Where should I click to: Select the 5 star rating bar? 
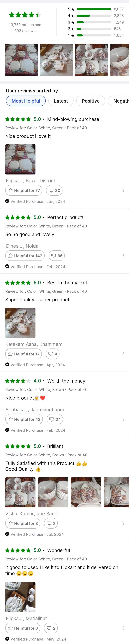pyautogui.click(x=94, y=9)
